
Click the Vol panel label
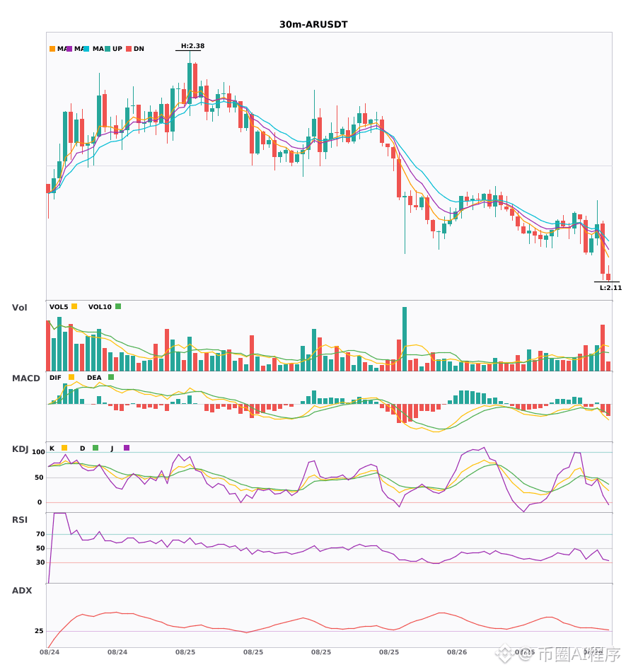tap(19, 307)
